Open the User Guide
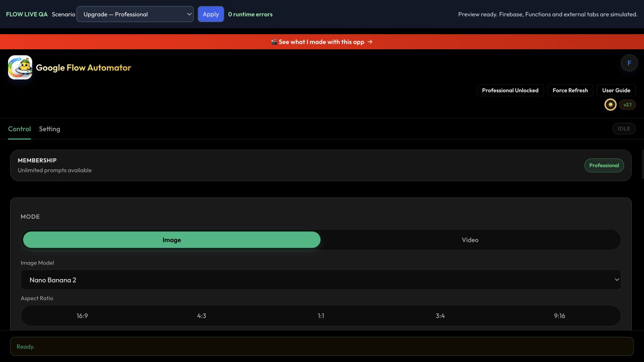This screenshot has width=644, height=362. 616,90
